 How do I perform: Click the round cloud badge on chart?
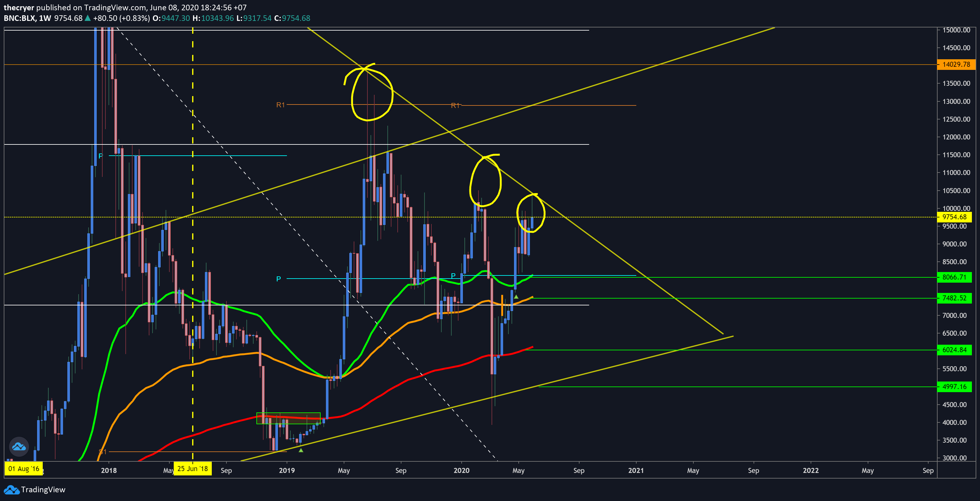click(x=19, y=447)
